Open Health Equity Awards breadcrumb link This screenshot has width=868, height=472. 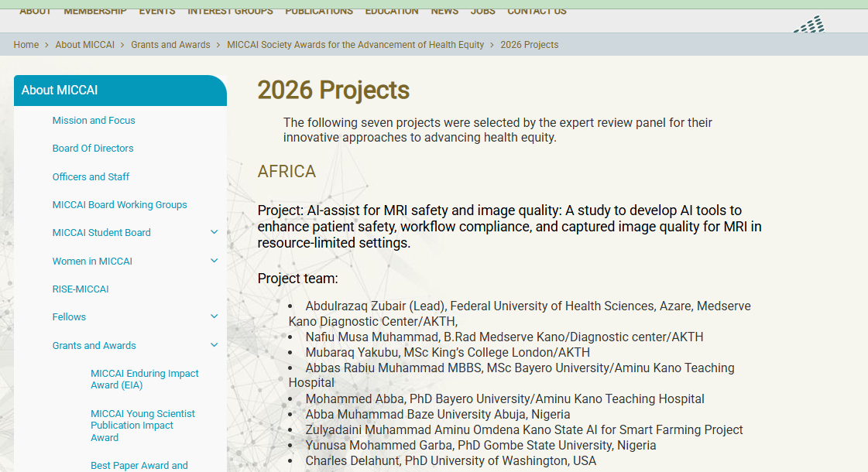[355, 45]
